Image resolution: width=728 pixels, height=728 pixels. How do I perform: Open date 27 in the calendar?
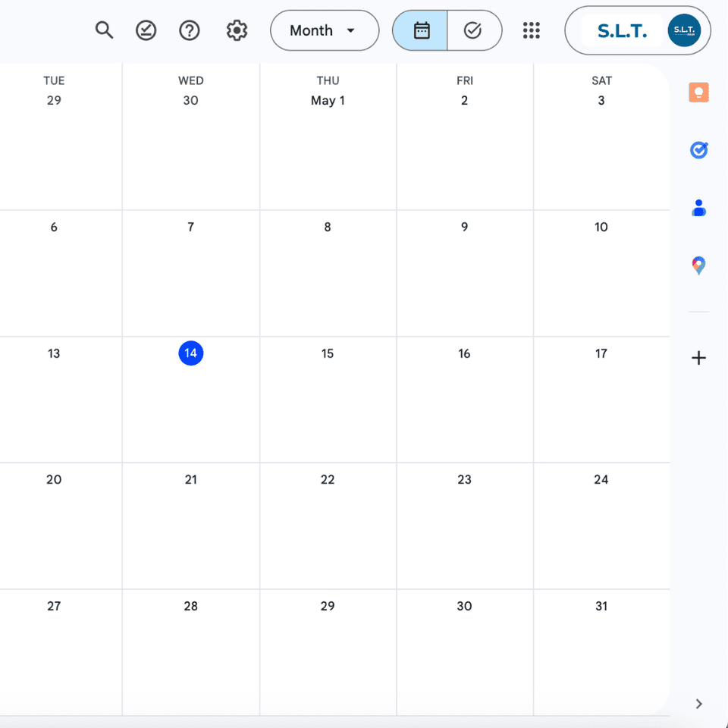[x=54, y=606]
